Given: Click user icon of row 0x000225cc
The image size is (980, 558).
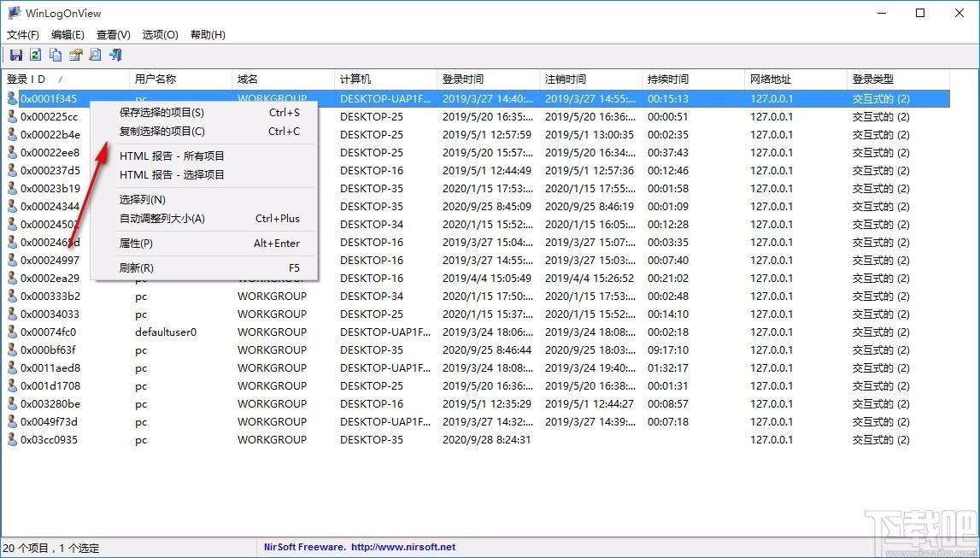Looking at the screenshot, I should point(12,117).
